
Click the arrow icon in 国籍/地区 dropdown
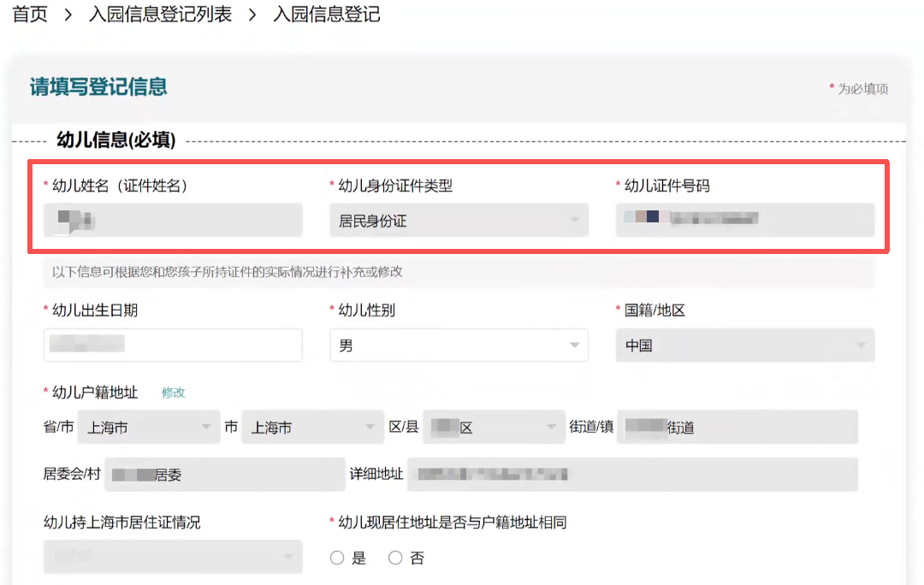point(860,346)
